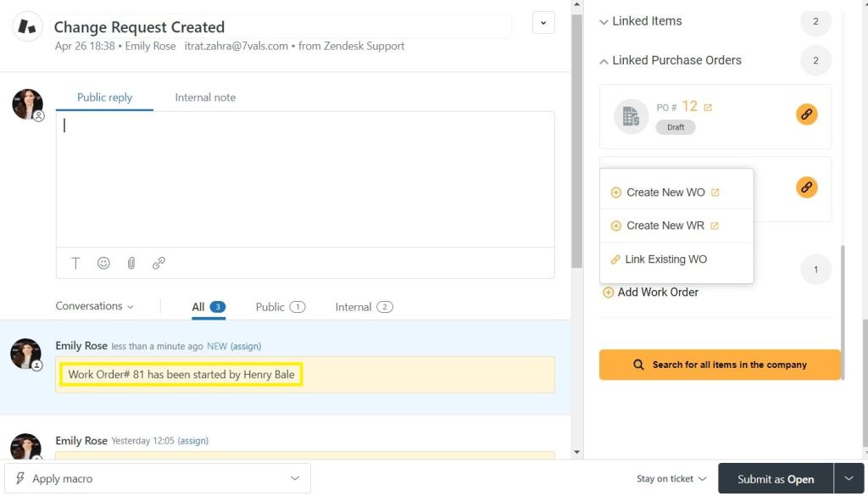Switch to the Internal note tab
Image resolution: width=868 pixels, height=496 pixels.
coord(205,98)
